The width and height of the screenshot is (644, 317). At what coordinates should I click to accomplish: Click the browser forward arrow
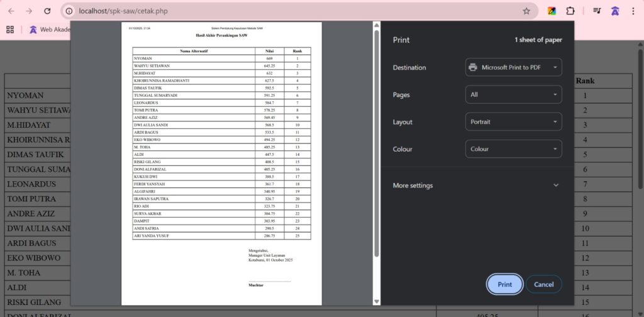tap(29, 11)
